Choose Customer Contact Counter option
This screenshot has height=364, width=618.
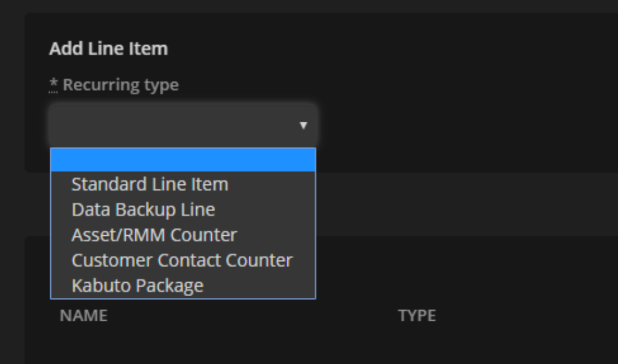(181, 260)
